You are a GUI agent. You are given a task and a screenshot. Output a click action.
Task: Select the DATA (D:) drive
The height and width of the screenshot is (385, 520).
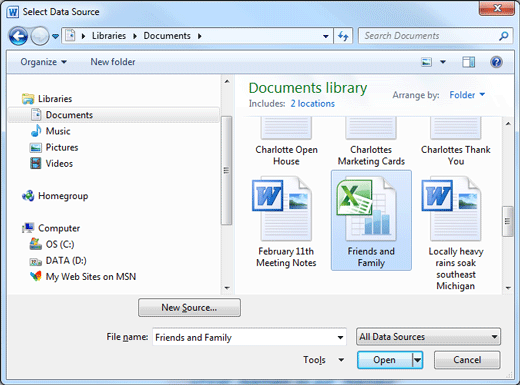(58, 260)
